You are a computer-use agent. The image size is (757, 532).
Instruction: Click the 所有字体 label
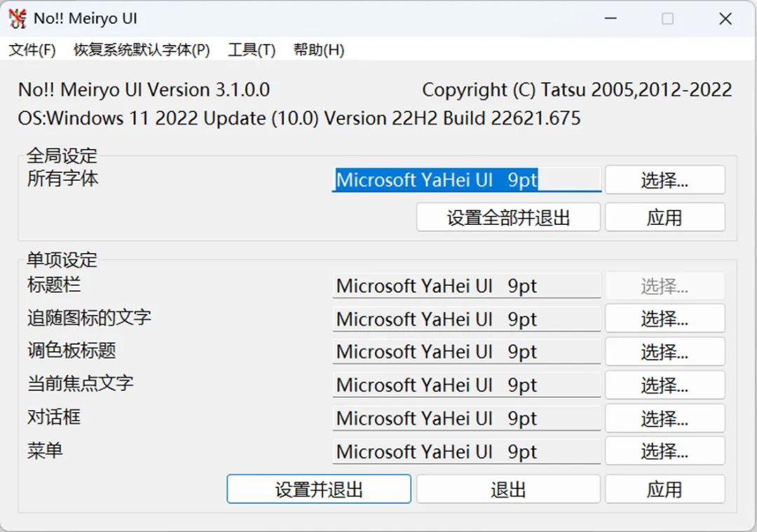pyautogui.click(x=63, y=178)
